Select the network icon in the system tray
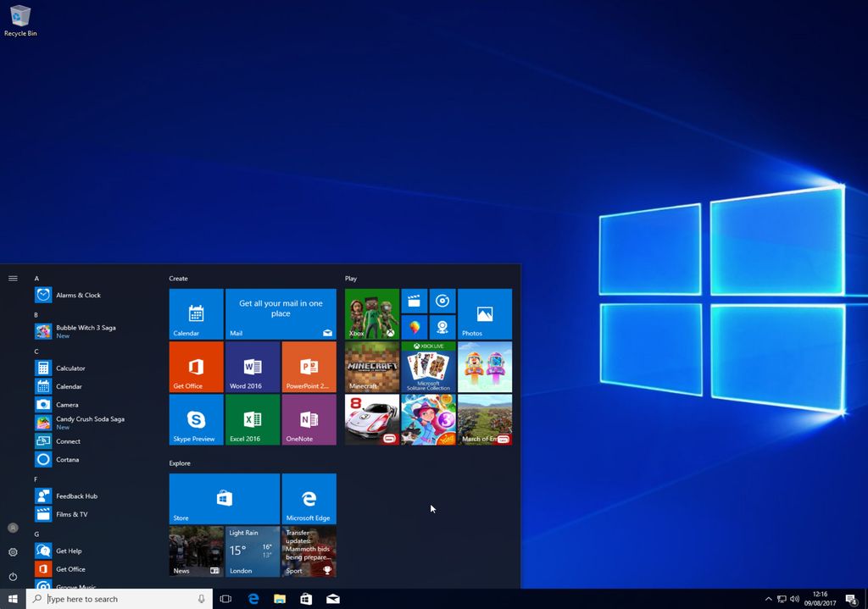The height and width of the screenshot is (609, 868). (x=782, y=599)
